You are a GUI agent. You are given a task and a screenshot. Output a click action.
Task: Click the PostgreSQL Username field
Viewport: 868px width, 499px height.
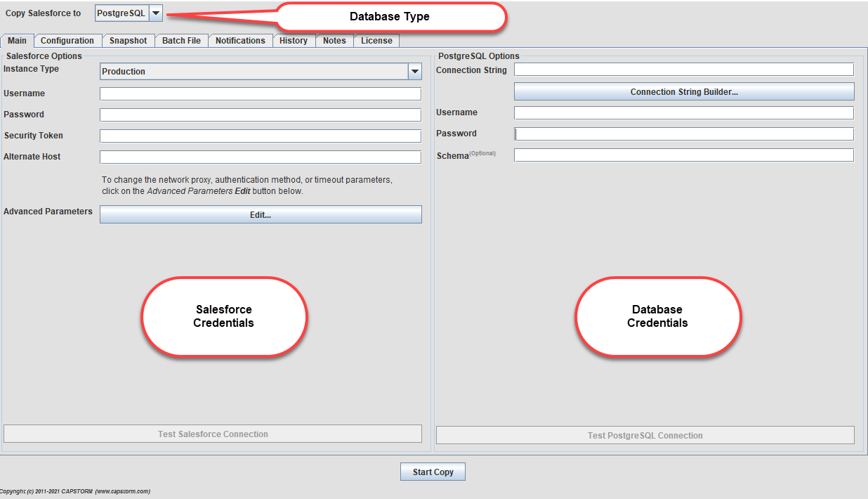(x=684, y=113)
